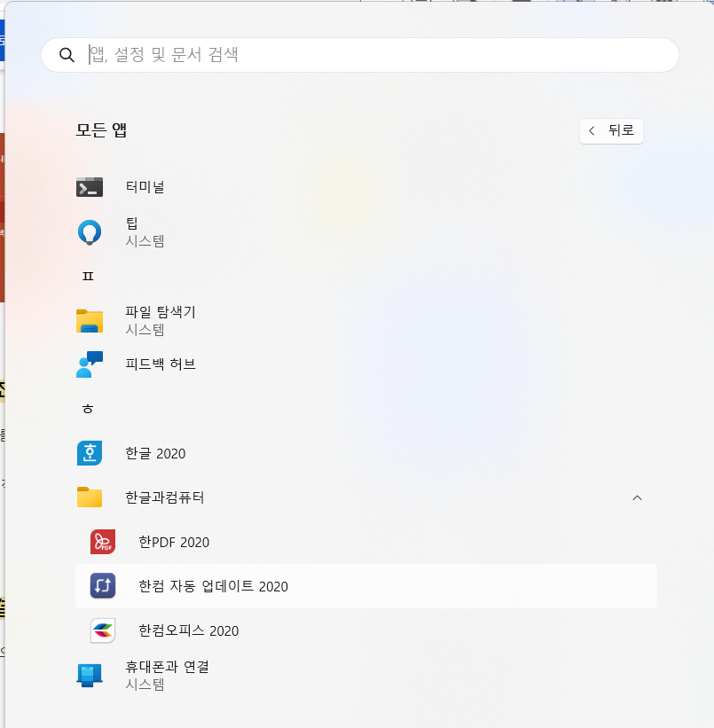Image resolution: width=714 pixels, height=728 pixels.
Task: Launch the 한글 2020 app icon
Action: click(90, 453)
